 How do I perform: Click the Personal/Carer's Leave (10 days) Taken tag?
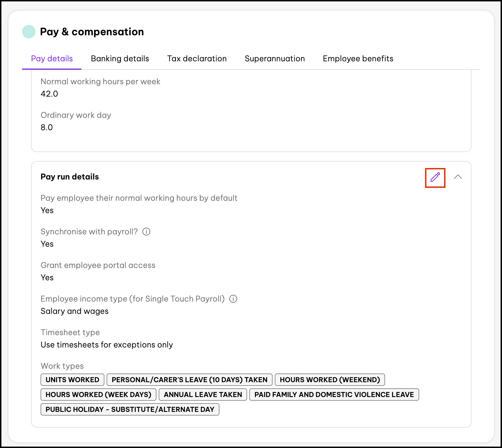189,380
